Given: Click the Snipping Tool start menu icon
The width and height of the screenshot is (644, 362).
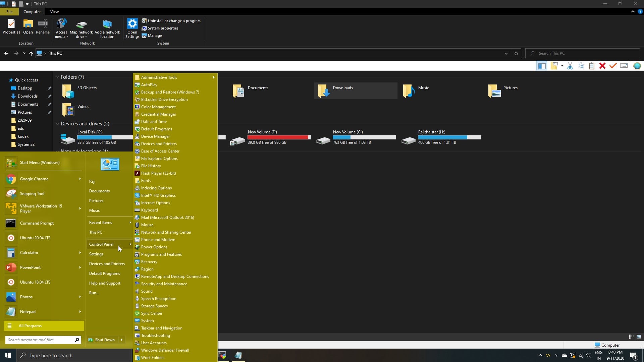Looking at the screenshot, I should pos(11,194).
